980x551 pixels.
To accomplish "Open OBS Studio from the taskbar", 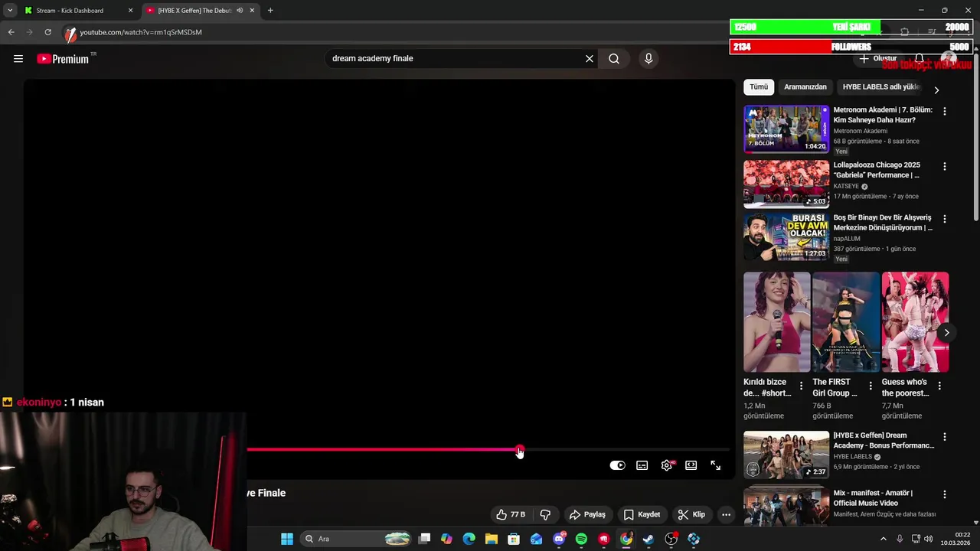I will coord(671,539).
